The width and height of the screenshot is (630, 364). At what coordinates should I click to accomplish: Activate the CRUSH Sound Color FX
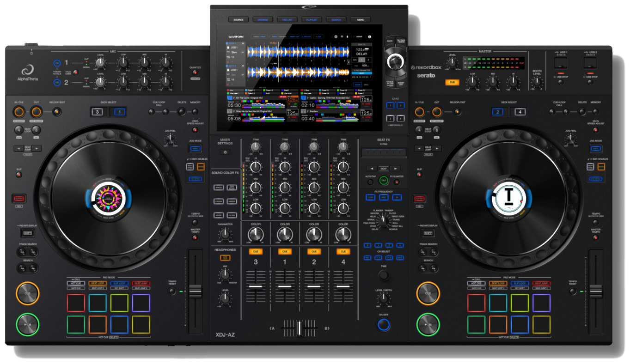click(x=219, y=201)
